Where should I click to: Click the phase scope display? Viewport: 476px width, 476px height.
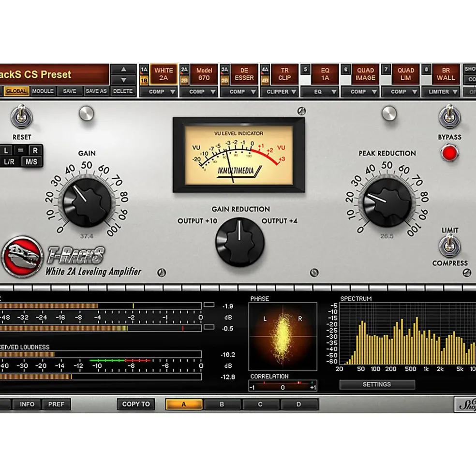(x=283, y=337)
